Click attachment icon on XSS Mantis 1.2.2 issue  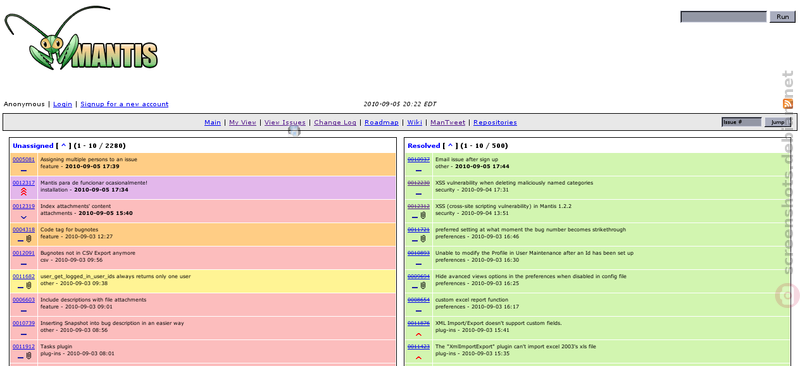pyautogui.click(x=423, y=215)
